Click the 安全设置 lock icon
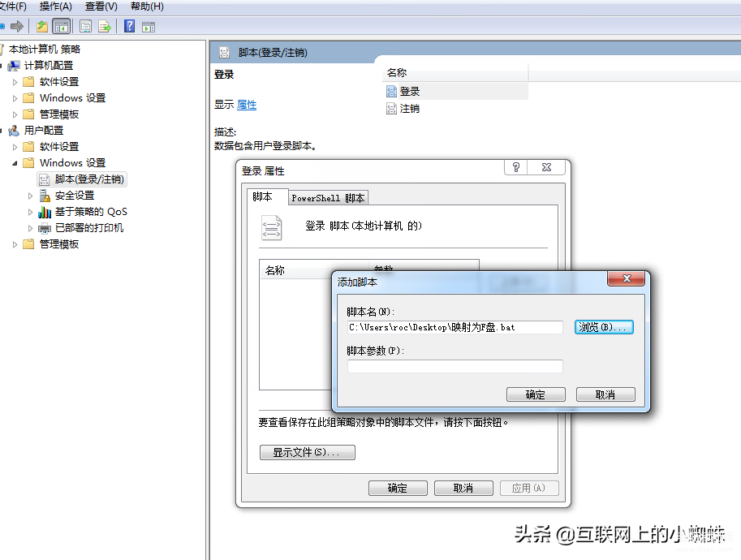This screenshot has height=560, width=741. point(45,196)
